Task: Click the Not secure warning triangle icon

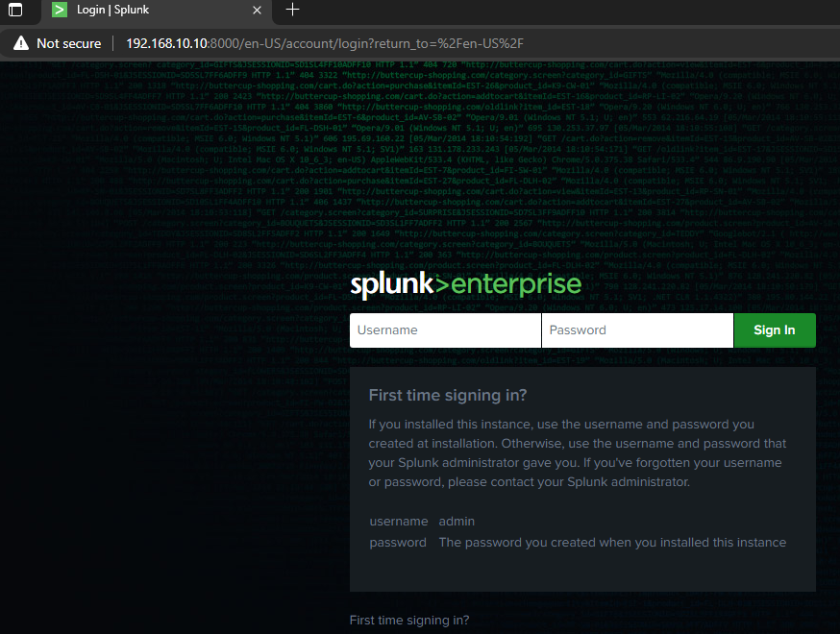Action: point(21,43)
